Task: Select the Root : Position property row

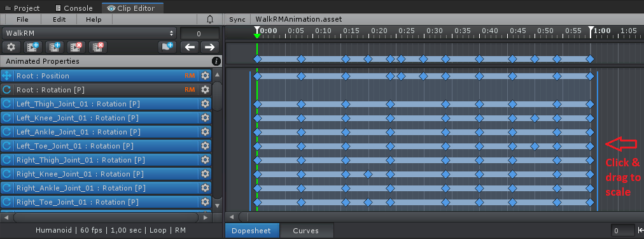Action: tap(106, 76)
